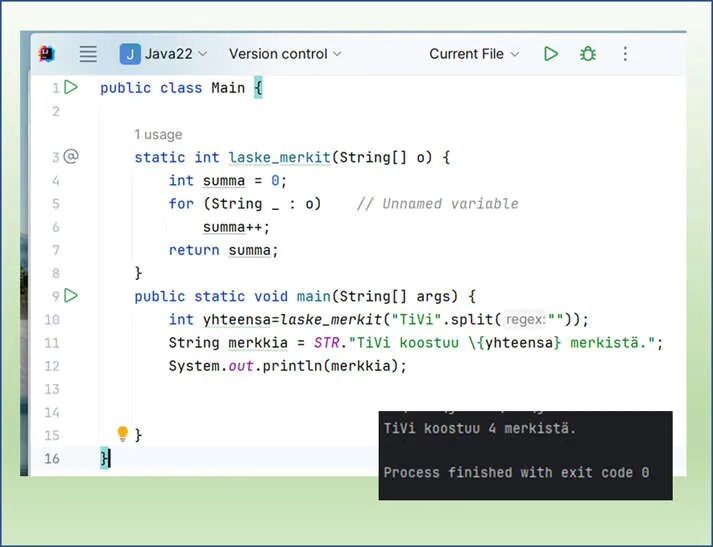The width and height of the screenshot is (713, 547).
Task: Click line number 11 in the gutter
Action: [x=51, y=343]
